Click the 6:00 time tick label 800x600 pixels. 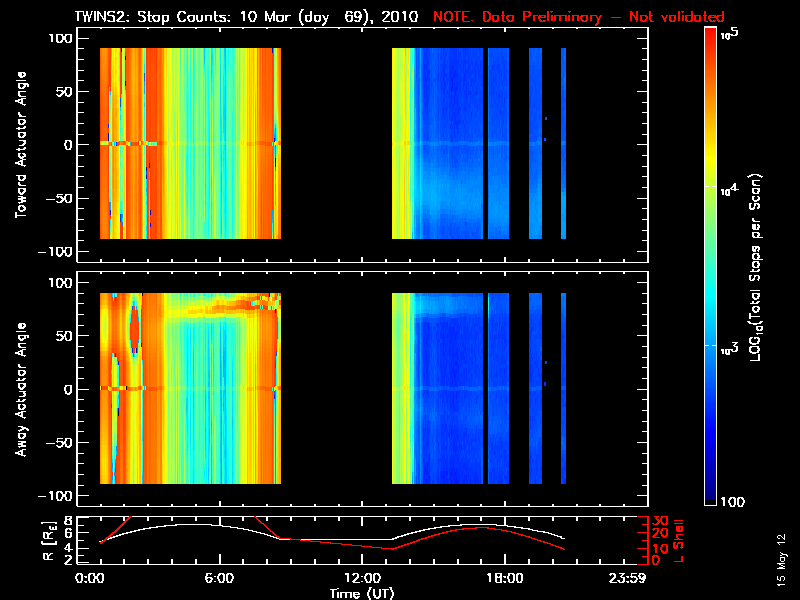219,579
